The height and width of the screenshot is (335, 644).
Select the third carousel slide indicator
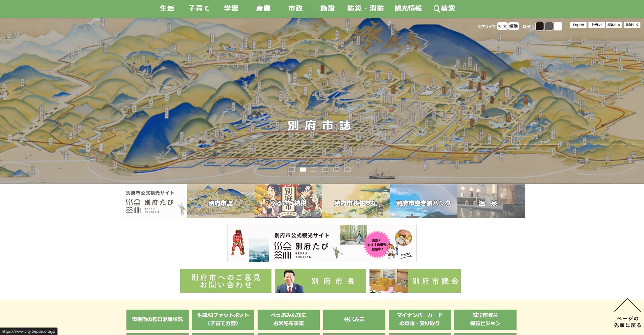(x=314, y=170)
